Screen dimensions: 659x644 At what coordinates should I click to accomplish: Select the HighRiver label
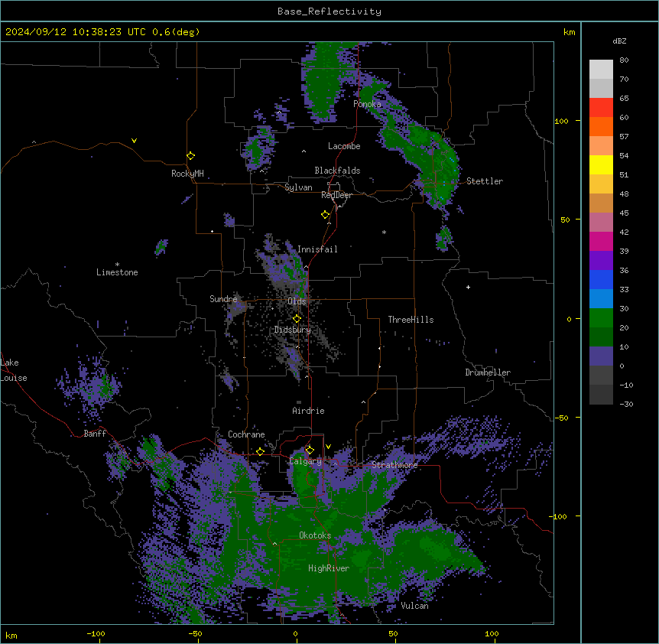(329, 568)
